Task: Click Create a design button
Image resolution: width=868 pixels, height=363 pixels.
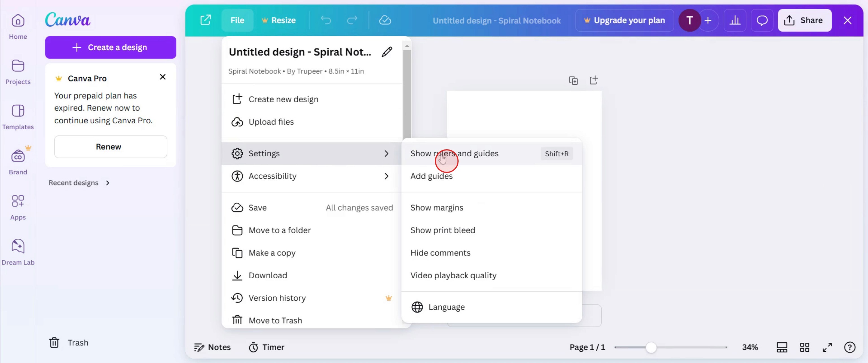Action: [x=110, y=47]
